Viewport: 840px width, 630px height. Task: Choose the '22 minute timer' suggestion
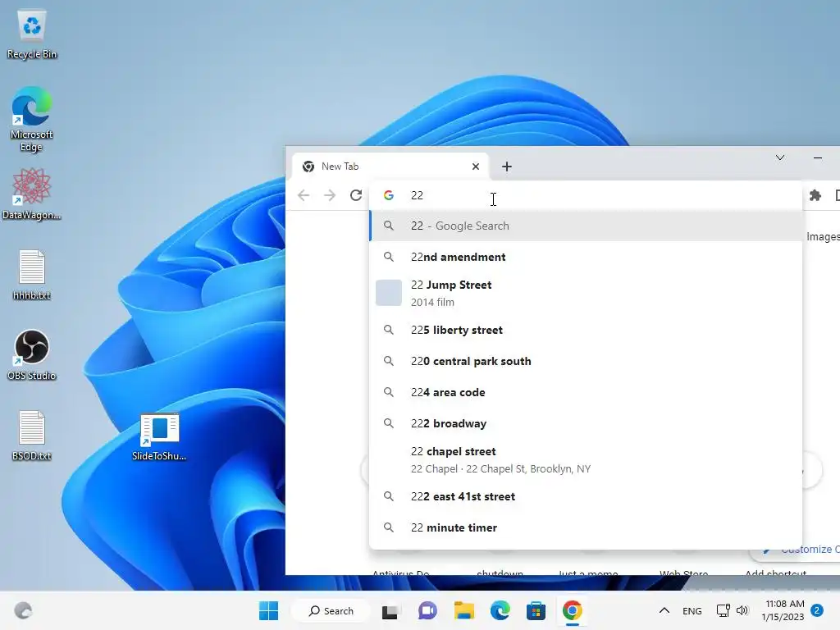coord(586,527)
